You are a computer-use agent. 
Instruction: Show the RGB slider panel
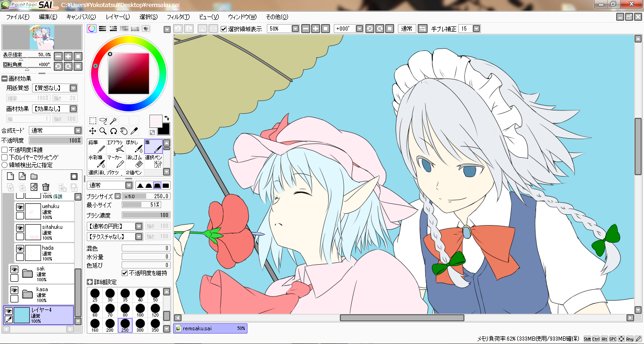pos(102,29)
